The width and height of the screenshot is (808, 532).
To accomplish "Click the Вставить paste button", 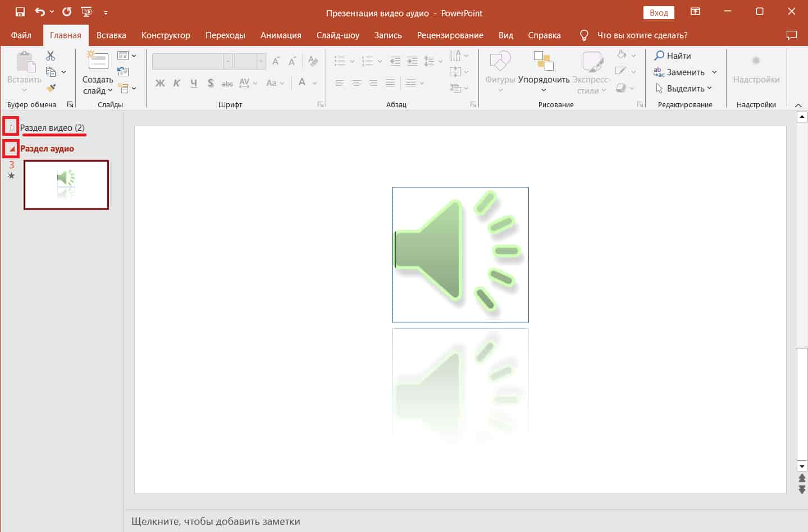I will [24, 72].
